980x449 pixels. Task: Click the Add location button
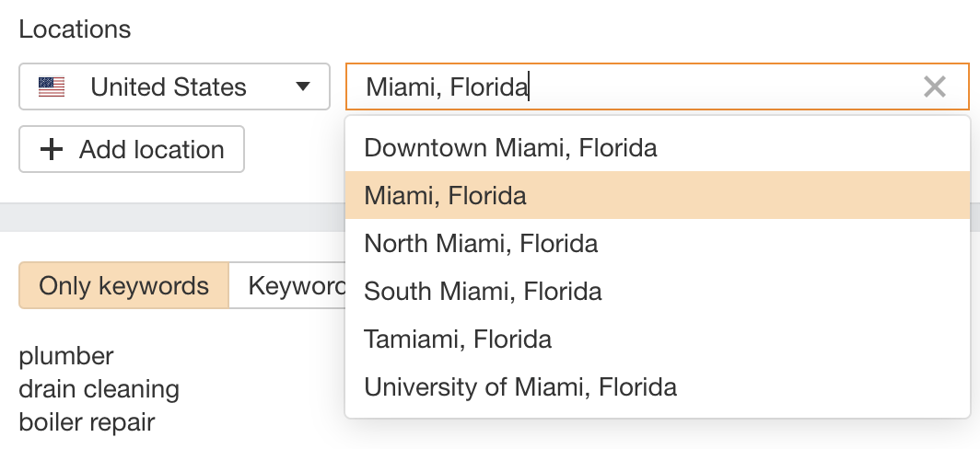click(x=131, y=149)
